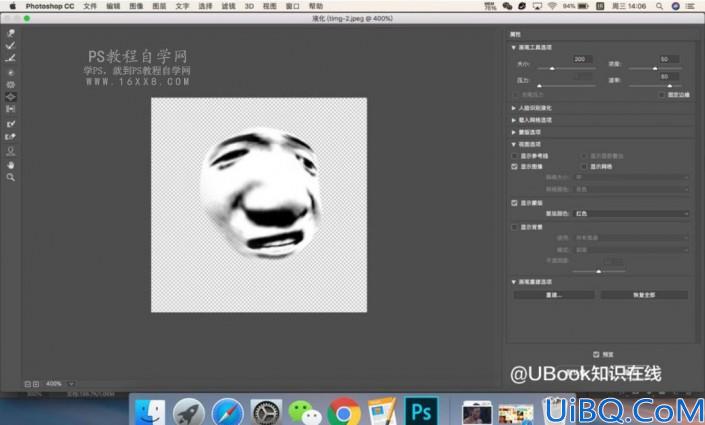Open WeChat from the Dock
Screen dimensions: 705x425
point(305,412)
